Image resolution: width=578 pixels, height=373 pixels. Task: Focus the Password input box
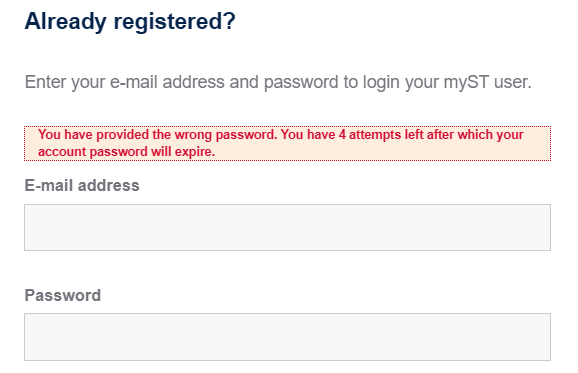pos(287,337)
